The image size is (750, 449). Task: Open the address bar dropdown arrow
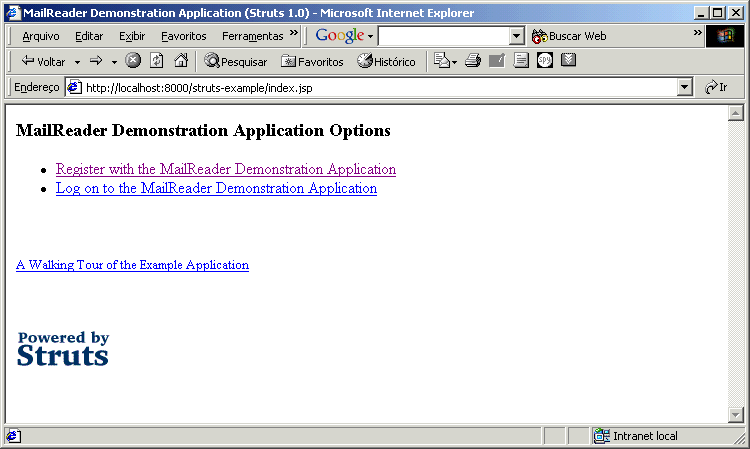684,88
